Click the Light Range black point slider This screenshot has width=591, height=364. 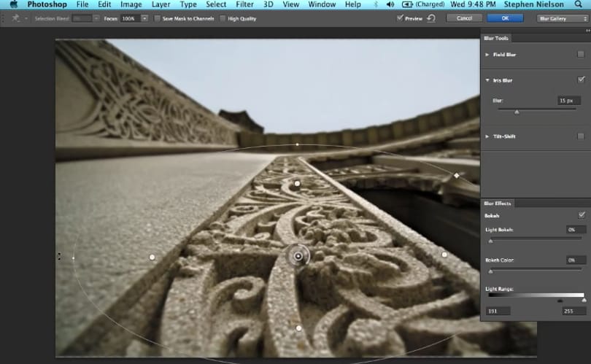[x=560, y=301]
